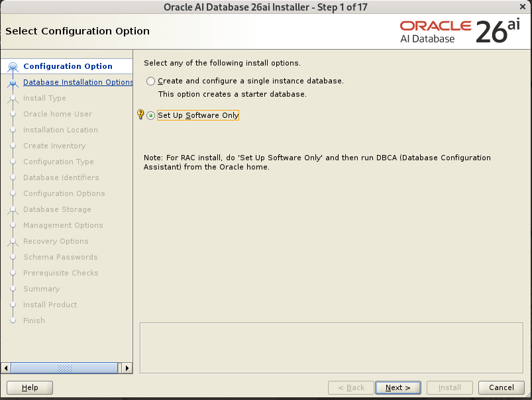The image size is (532, 400).
Task: Close the installer window with X
Action: pos(523,7)
